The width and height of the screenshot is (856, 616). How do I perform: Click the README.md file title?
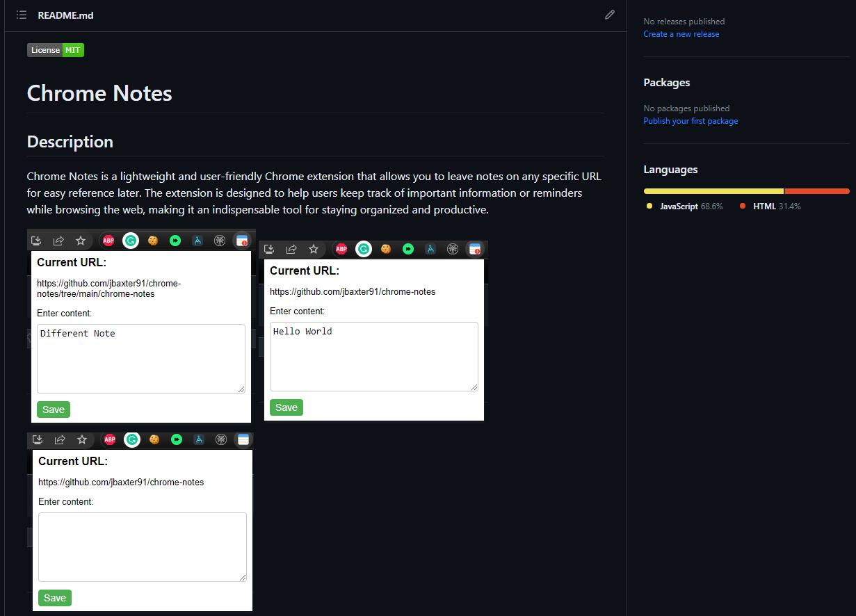point(65,15)
